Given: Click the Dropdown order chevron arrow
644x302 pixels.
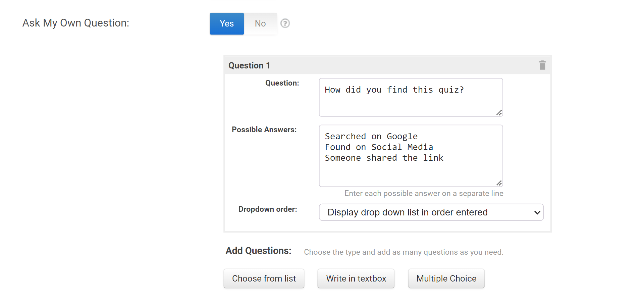Looking at the screenshot, I should point(537,212).
